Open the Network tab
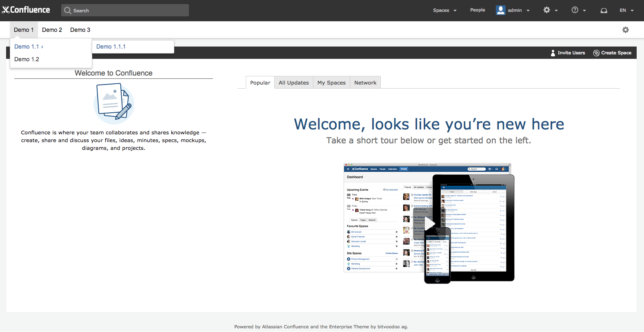 pyautogui.click(x=365, y=82)
